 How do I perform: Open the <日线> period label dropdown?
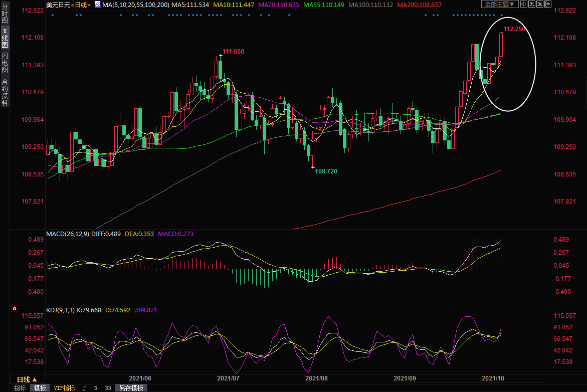tap(80, 5)
